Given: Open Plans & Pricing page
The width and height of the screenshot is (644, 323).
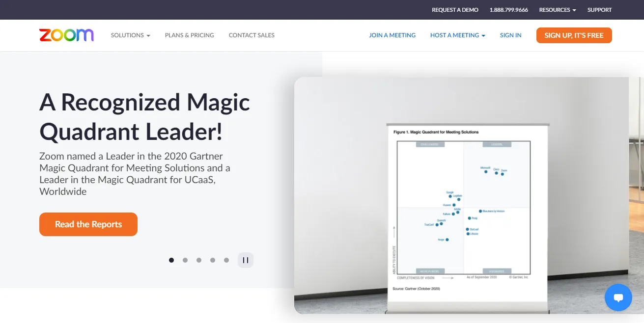Looking at the screenshot, I should 190,35.
